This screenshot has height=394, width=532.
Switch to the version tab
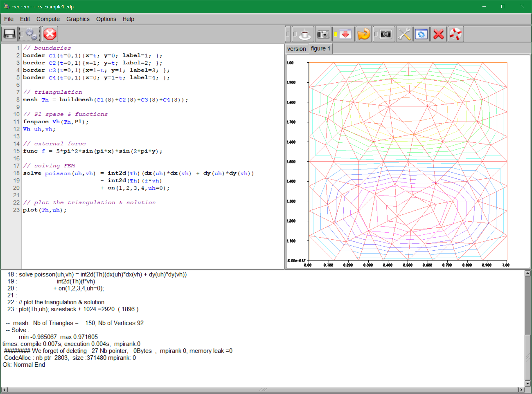click(296, 49)
